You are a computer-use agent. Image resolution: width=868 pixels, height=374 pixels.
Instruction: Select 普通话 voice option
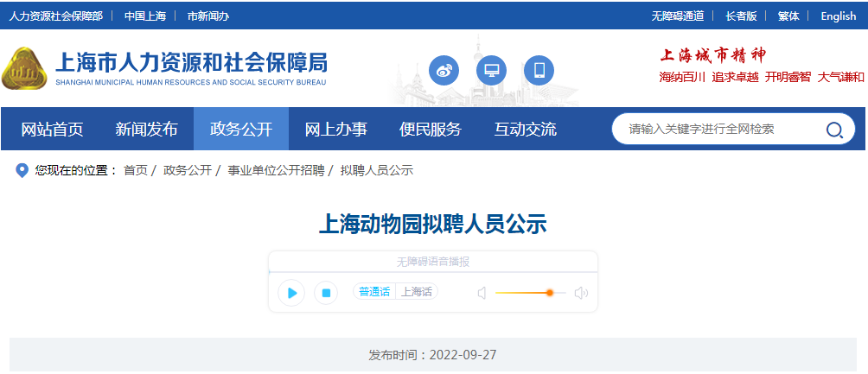(374, 292)
